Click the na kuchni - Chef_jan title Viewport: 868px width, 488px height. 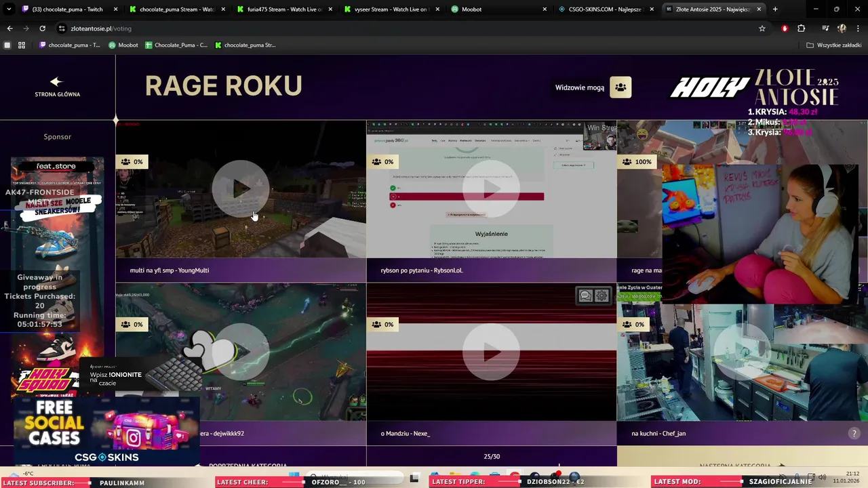pyautogui.click(x=658, y=433)
